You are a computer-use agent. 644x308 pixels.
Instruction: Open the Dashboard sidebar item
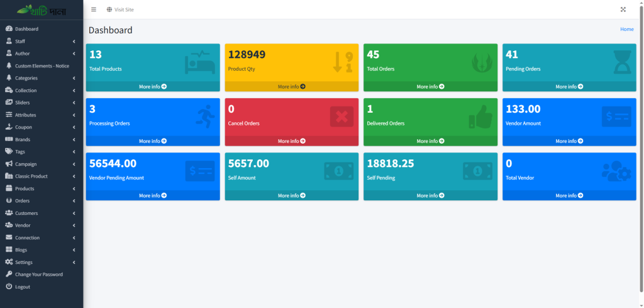(x=26, y=29)
